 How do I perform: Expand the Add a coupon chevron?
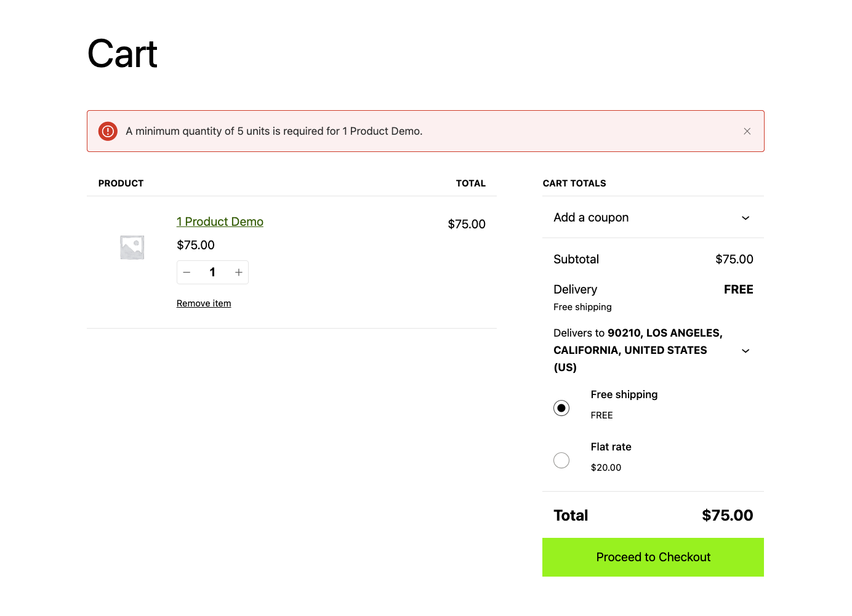[745, 218]
